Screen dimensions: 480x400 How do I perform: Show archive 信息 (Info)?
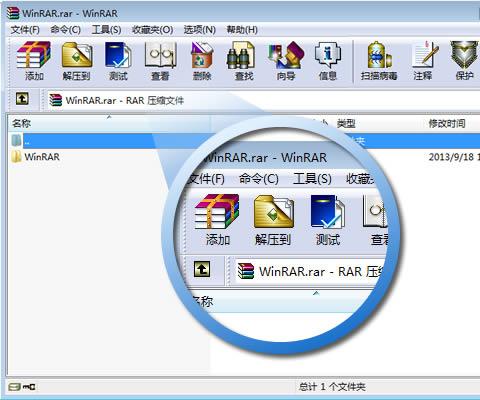point(328,61)
